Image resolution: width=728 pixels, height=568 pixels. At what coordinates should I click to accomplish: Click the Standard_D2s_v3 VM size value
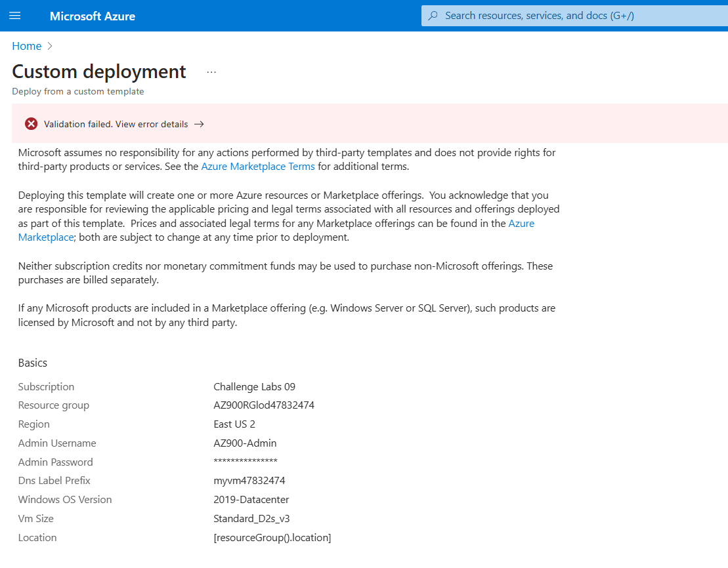point(251,519)
